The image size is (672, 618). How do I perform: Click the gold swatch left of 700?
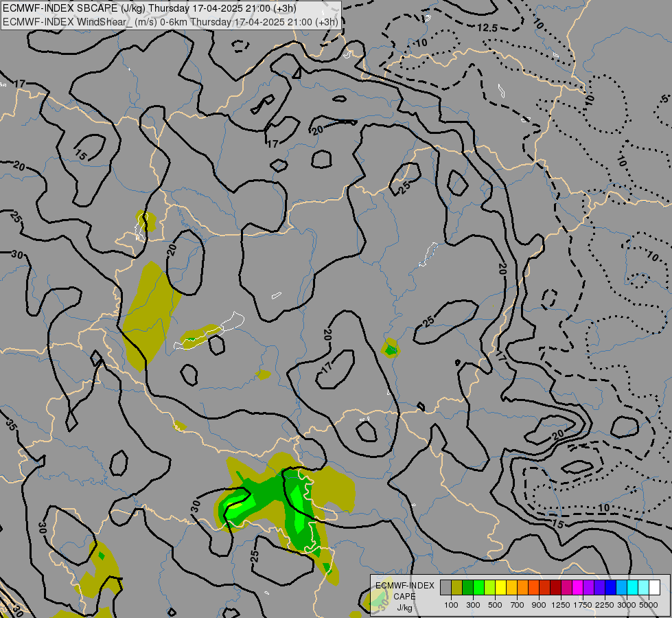[x=511, y=587]
